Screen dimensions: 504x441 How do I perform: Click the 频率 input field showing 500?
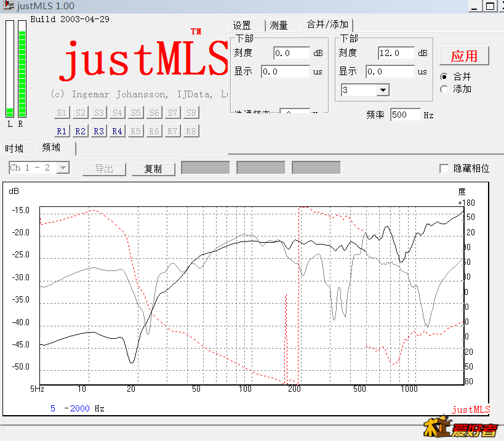point(405,115)
